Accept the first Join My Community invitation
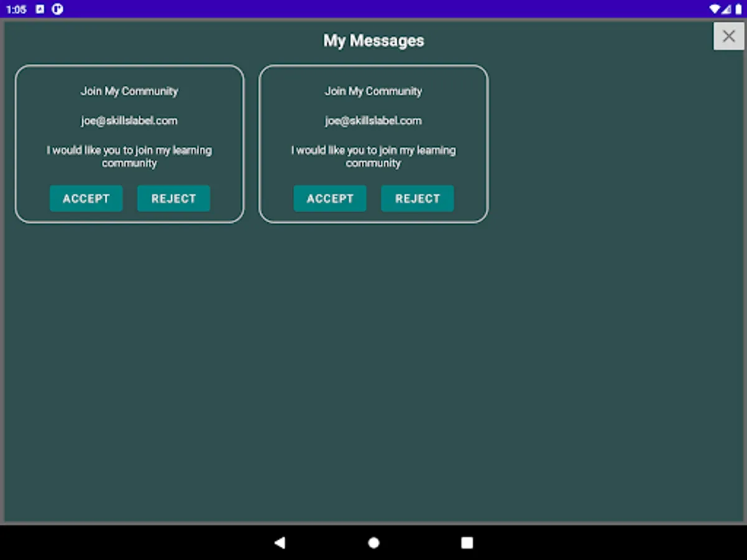This screenshot has height=560, width=747. pos(86,198)
